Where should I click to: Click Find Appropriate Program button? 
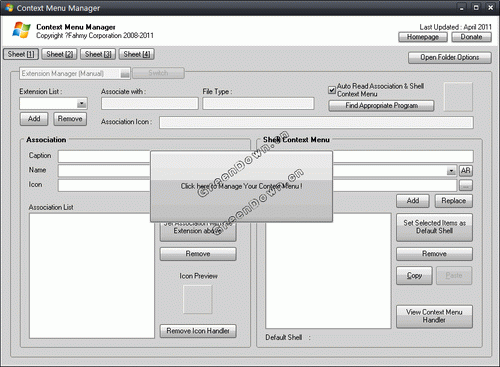pyautogui.click(x=381, y=106)
